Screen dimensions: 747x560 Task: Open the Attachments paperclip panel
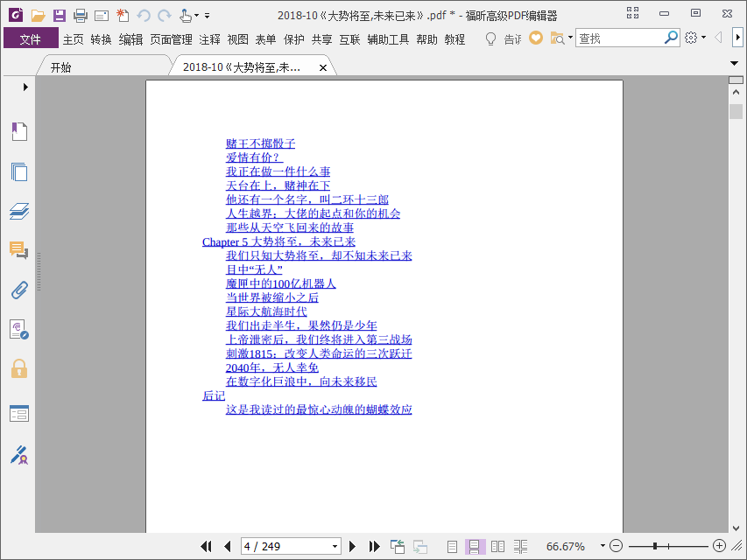19,290
